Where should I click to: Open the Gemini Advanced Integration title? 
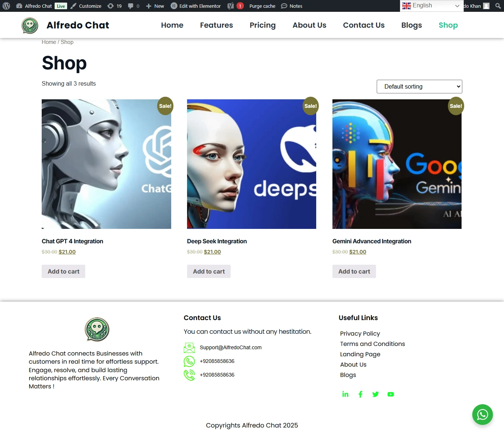[372, 241]
